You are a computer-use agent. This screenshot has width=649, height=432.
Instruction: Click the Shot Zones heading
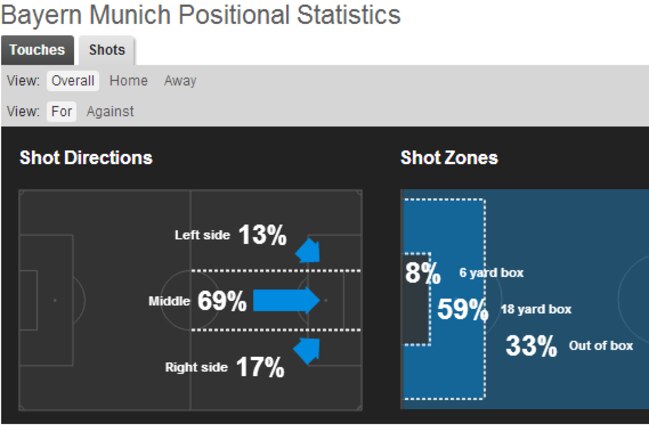point(449,158)
